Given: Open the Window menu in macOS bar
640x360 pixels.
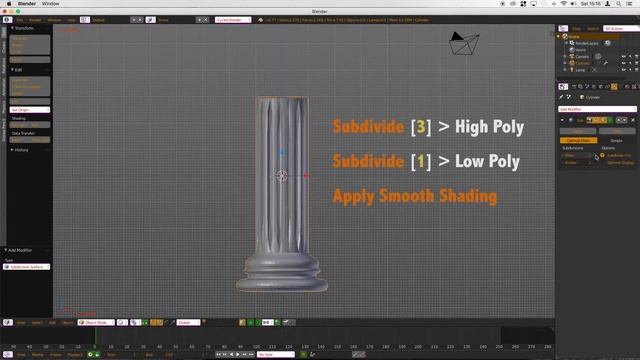Looking at the screenshot, I should click(51, 4).
